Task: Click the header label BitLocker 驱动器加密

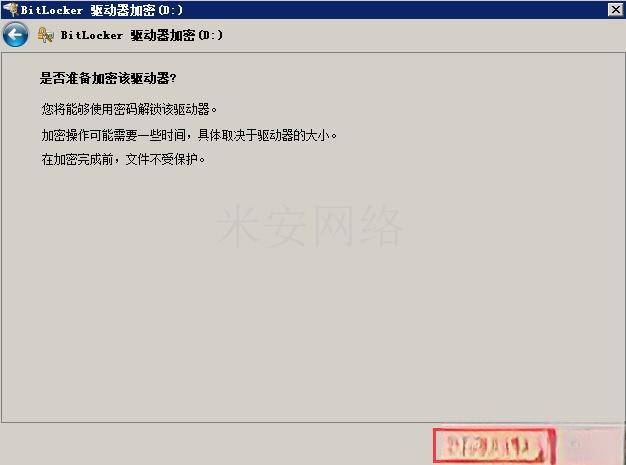Action: click(128, 35)
